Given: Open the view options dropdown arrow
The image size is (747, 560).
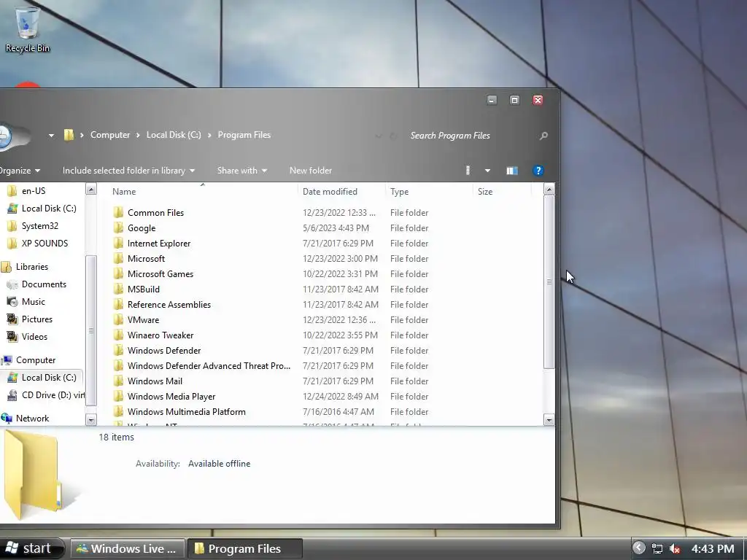Looking at the screenshot, I should click(487, 171).
